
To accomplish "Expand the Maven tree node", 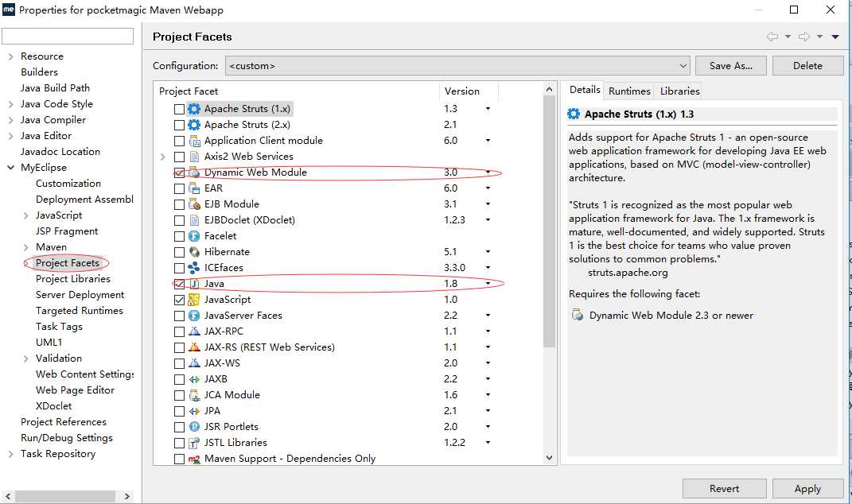I will (25, 247).
